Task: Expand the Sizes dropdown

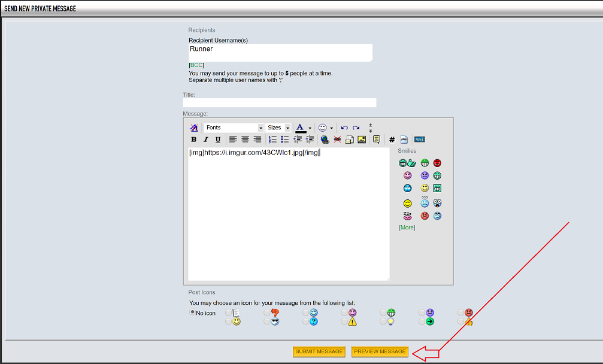Action: [x=287, y=128]
